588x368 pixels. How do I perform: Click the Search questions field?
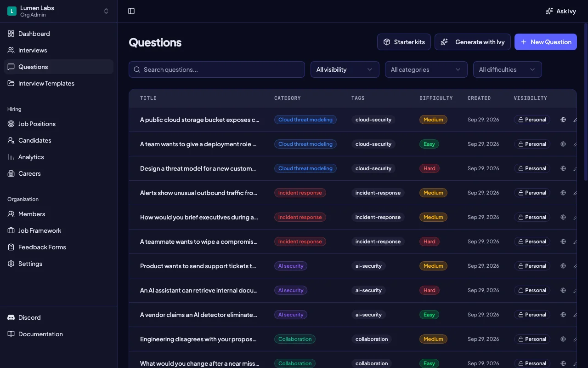tap(217, 69)
